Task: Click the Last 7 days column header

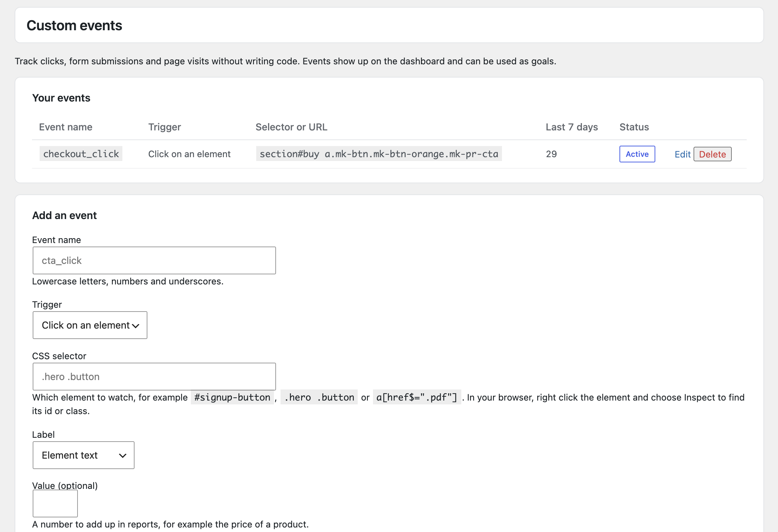Action: tap(572, 127)
